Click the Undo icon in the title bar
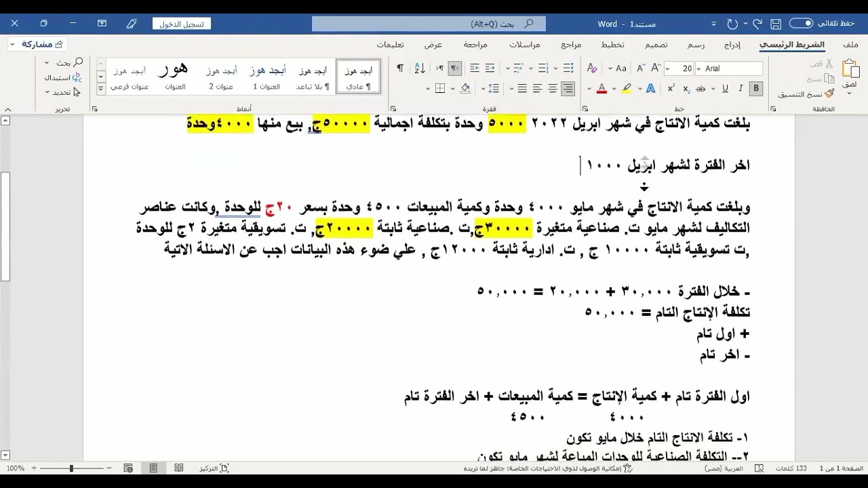 (x=756, y=24)
